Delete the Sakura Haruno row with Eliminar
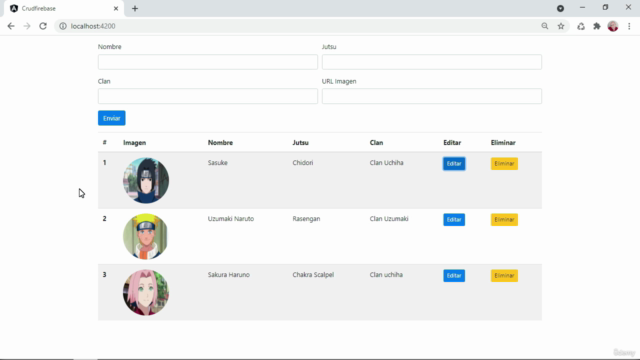The height and width of the screenshot is (360, 640). (x=504, y=276)
